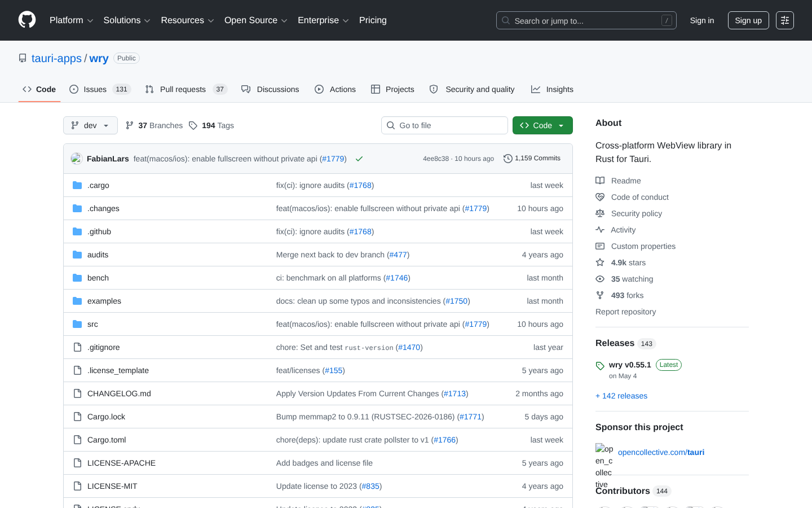Screen dimensions: 812x508
Task: Expand the Open Source menu
Action: (x=256, y=20)
